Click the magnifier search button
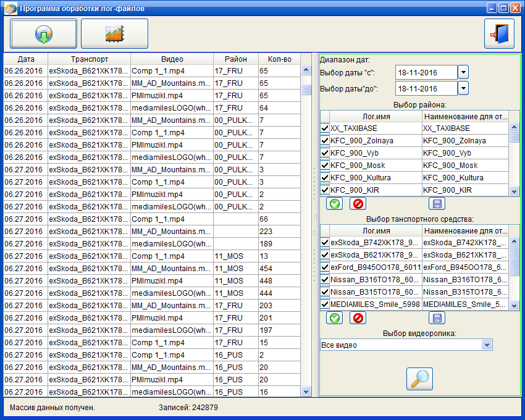 tap(419, 379)
